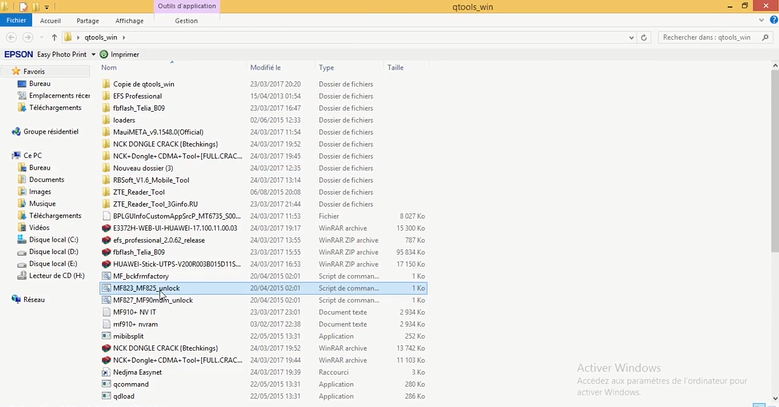Open the Gestion tab
This screenshot has width=779, height=407.
(186, 20)
